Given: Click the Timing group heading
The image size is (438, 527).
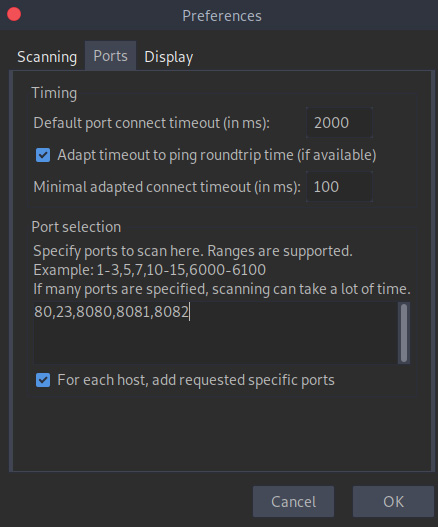Looking at the screenshot, I should click(x=54, y=93).
